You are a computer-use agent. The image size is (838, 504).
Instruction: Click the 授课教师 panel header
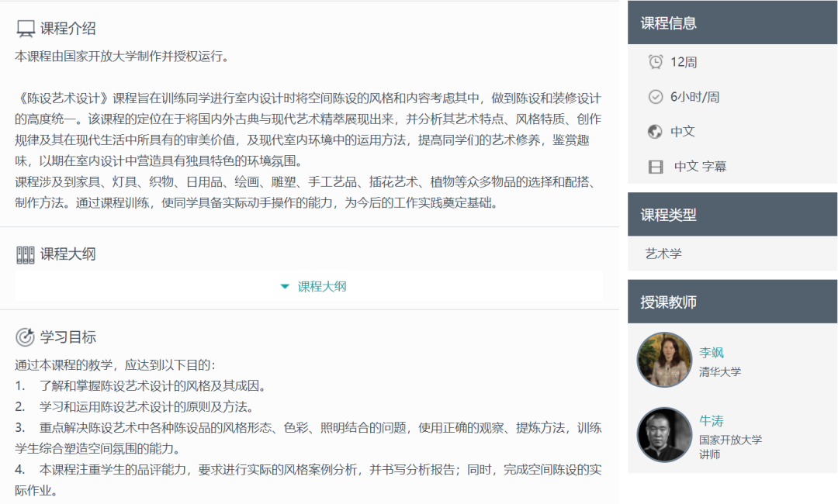click(x=732, y=302)
